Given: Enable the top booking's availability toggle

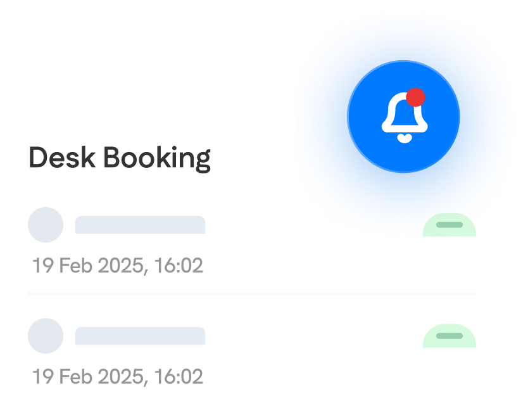Looking at the screenshot, I should [449, 226].
